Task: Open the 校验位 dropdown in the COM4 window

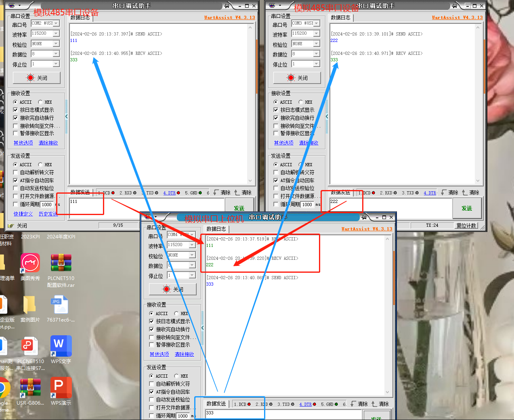Action: (x=192, y=255)
